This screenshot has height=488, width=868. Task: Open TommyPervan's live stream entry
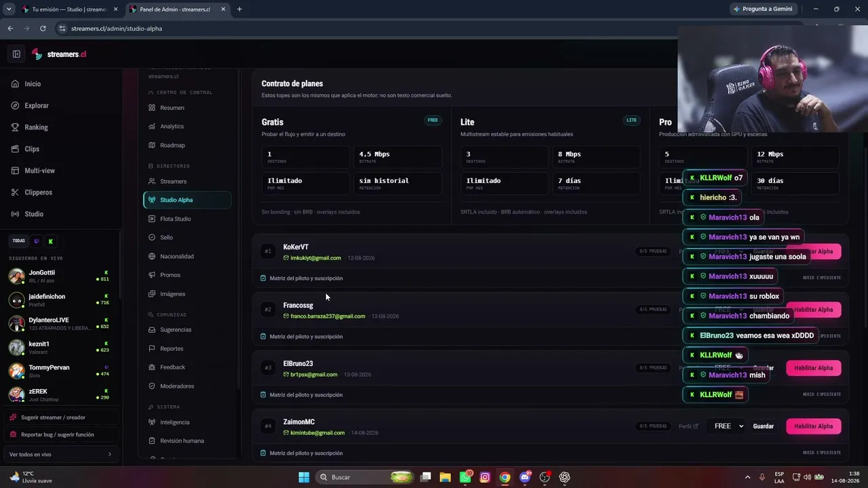[x=60, y=371]
